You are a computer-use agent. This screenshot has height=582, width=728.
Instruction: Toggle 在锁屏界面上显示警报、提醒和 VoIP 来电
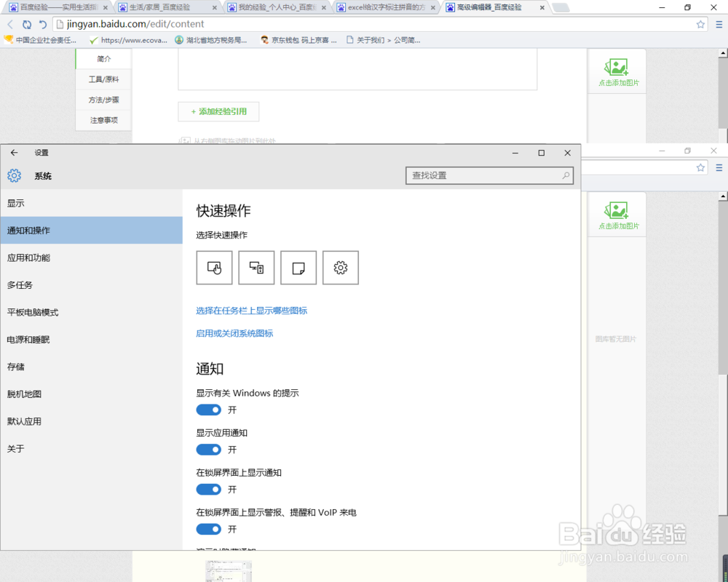point(209,530)
